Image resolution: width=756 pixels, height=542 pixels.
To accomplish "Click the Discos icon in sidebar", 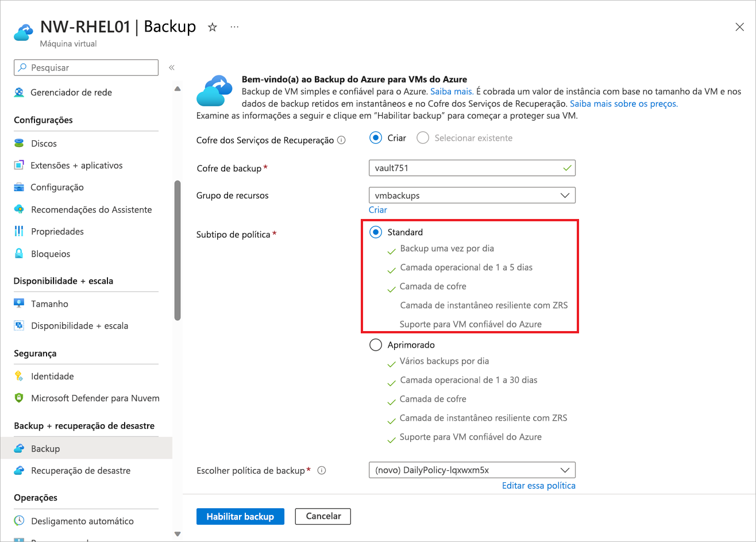I will 19,143.
